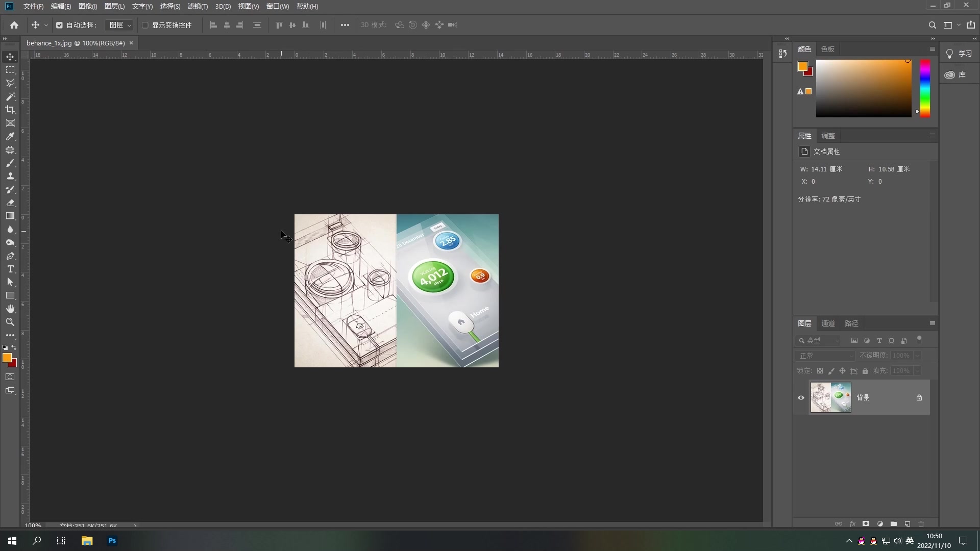
Task: Select the Eraser tool
Action: (x=10, y=203)
